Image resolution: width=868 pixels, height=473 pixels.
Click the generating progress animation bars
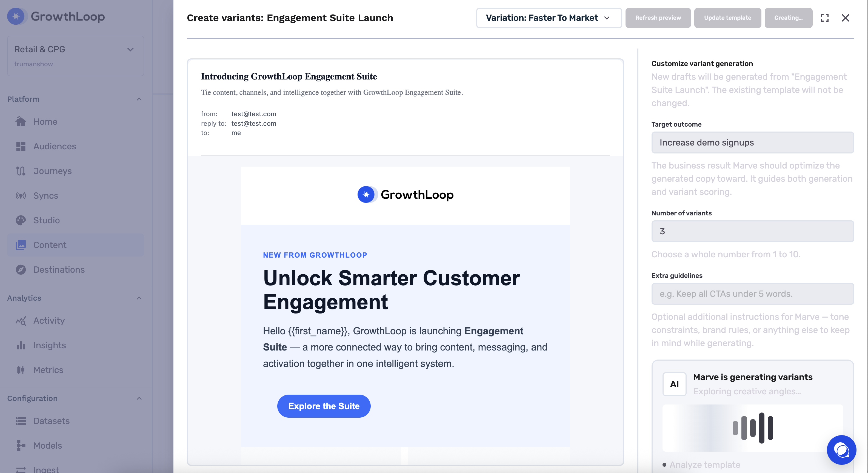click(753, 428)
